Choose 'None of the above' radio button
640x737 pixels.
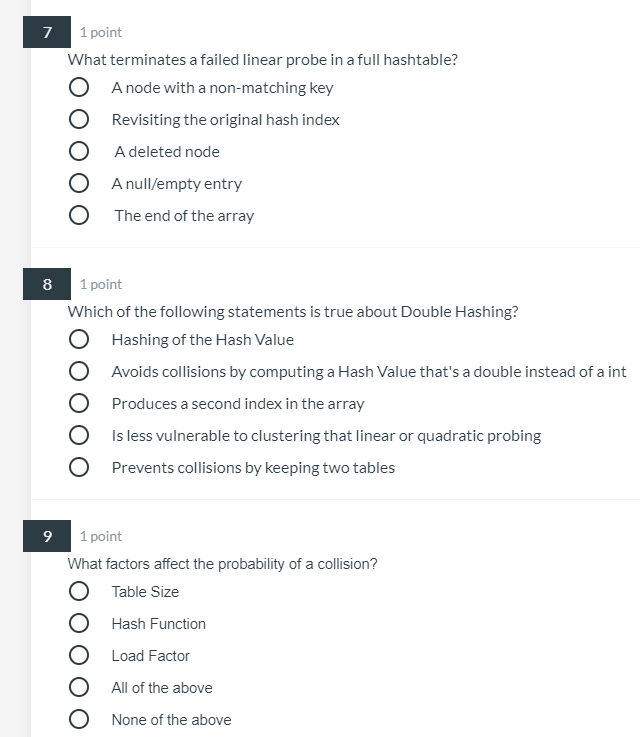[78, 719]
